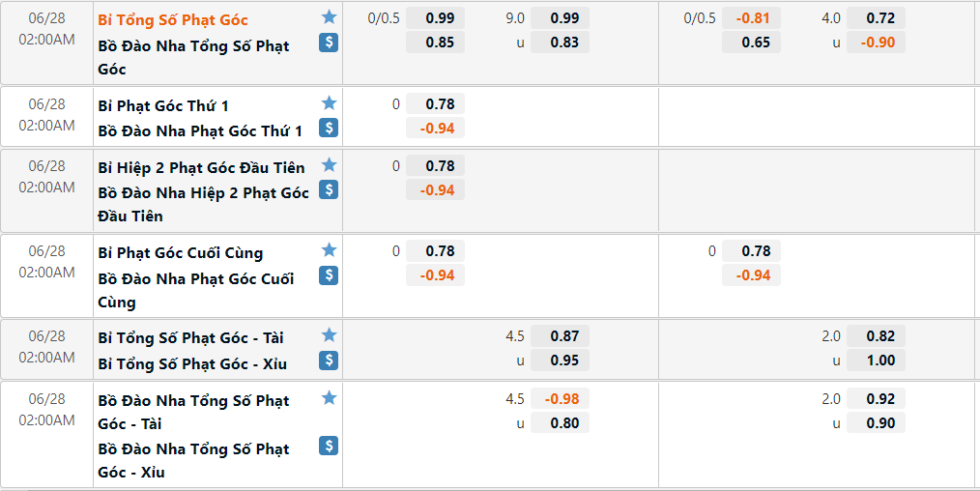
Task: Open dollar icon beside Bồ Đào Nha Phạt Góc Thứ 1
Action: [x=329, y=128]
